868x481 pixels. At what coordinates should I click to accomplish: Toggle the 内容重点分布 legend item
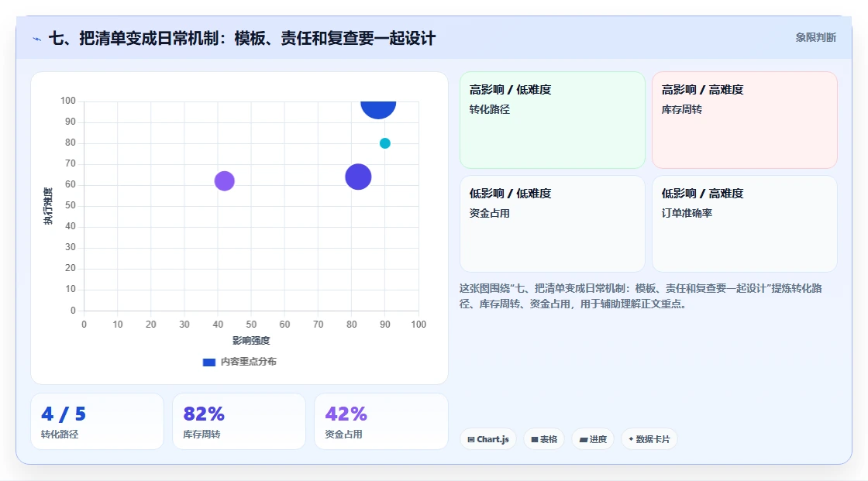239,362
